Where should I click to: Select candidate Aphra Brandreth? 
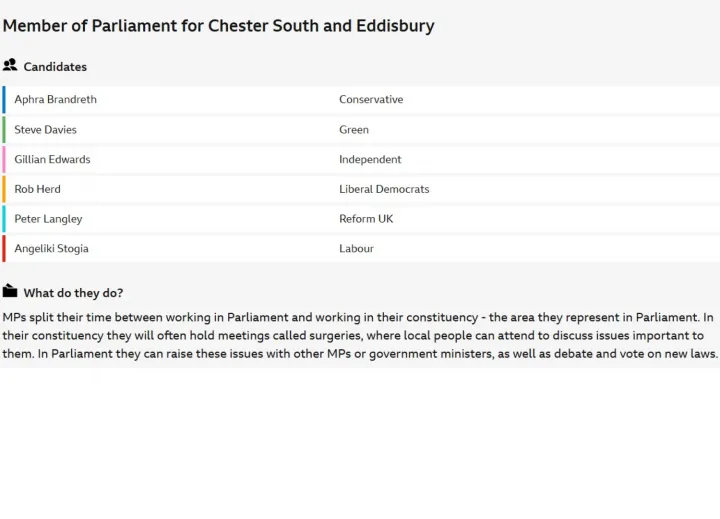coord(55,100)
